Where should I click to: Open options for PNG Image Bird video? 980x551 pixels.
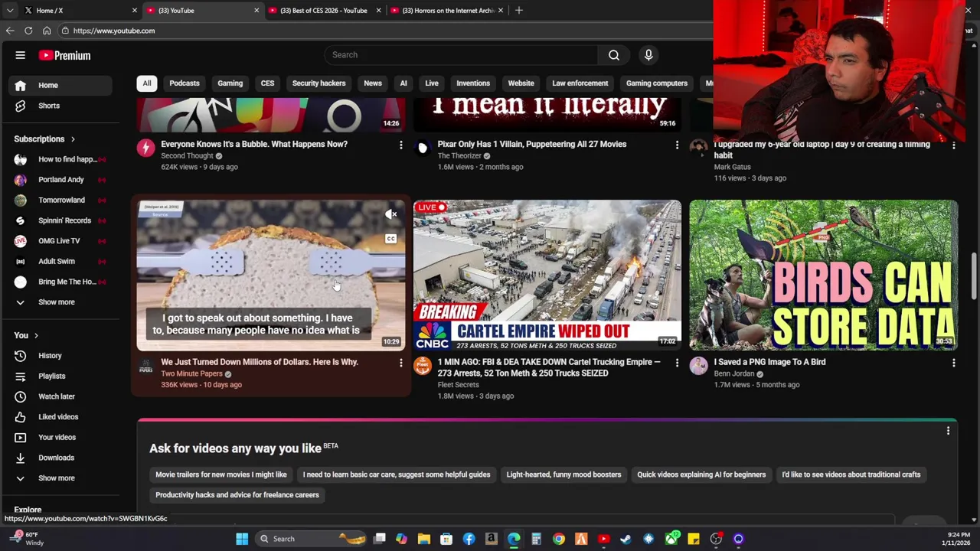coord(953,363)
